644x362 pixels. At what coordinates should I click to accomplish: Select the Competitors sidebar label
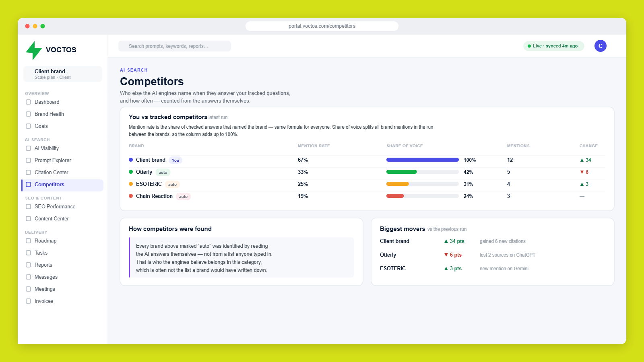50,185
